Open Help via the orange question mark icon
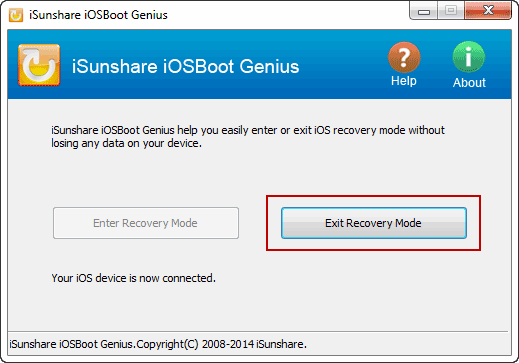This screenshot has height=363, width=519. [x=404, y=57]
